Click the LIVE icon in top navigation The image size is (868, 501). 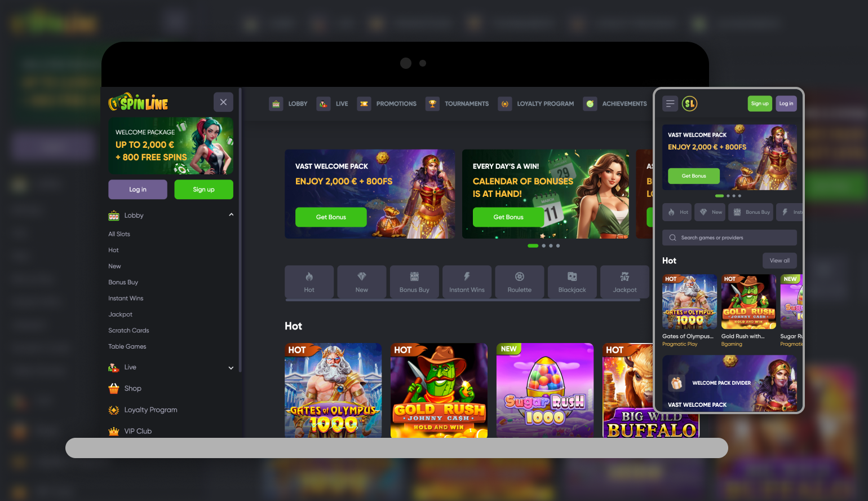tap(323, 104)
